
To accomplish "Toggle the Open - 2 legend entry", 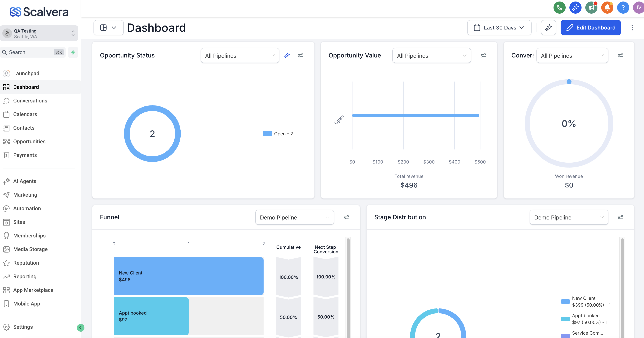I will (278, 134).
